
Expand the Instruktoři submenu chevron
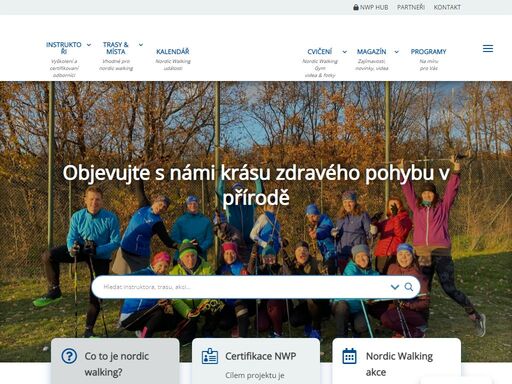coord(89,45)
